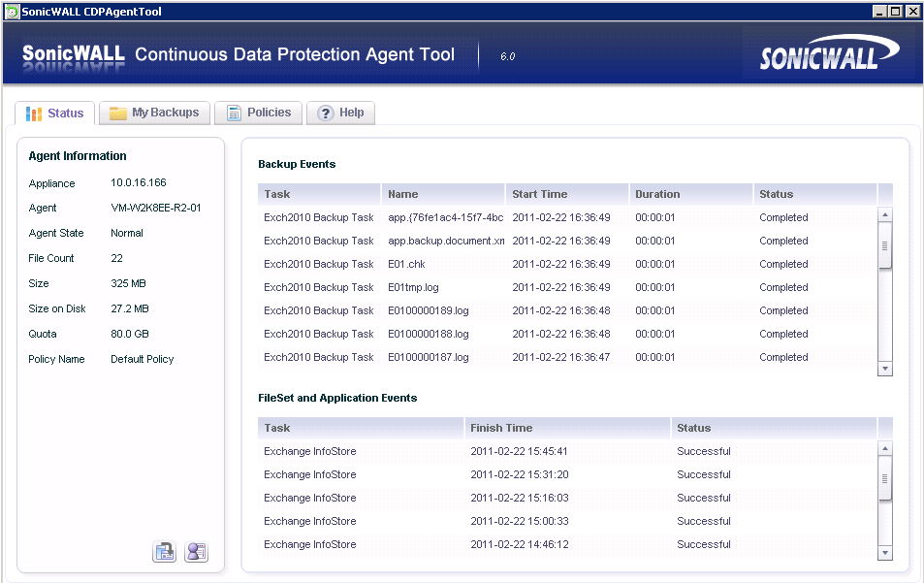The width and height of the screenshot is (924, 583).
Task: Sort Backup Events by Task column
Action: (x=319, y=194)
